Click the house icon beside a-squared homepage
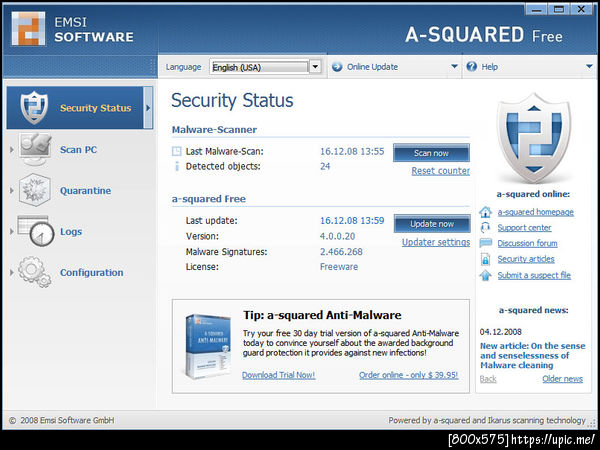The image size is (600, 450). pyautogui.click(x=486, y=212)
